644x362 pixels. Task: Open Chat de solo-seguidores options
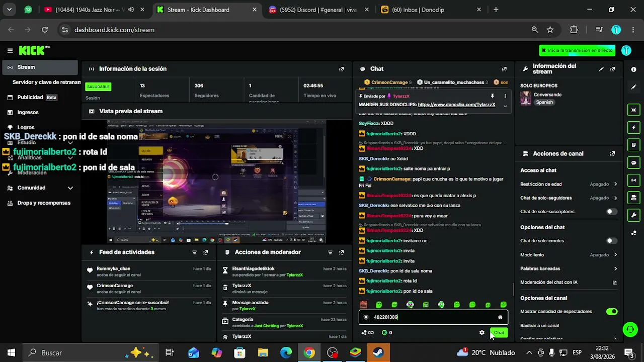(x=569, y=198)
